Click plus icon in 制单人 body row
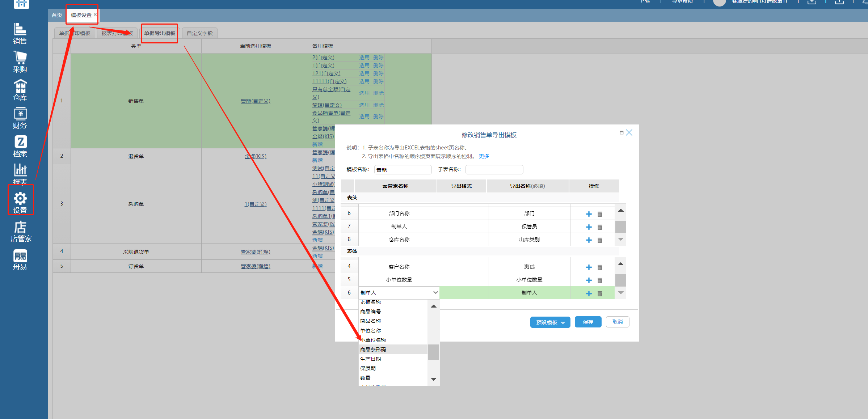Viewport: 868px width, 419px height. pos(589,293)
